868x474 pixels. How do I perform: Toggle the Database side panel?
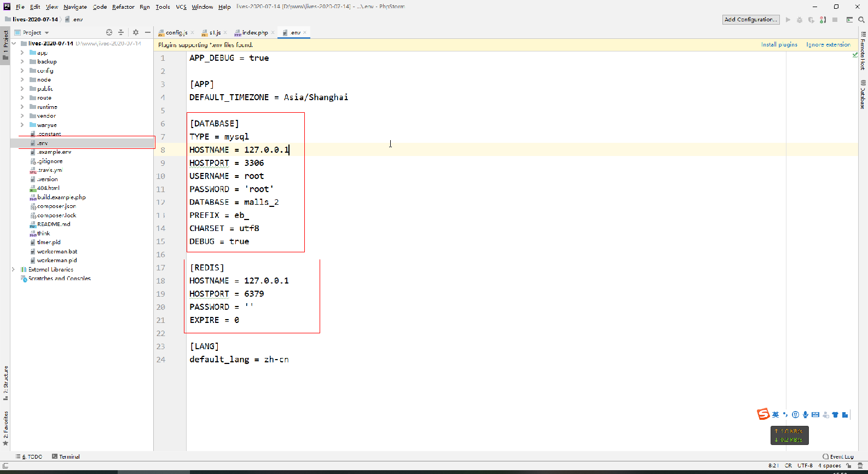click(x=863, y=95)
